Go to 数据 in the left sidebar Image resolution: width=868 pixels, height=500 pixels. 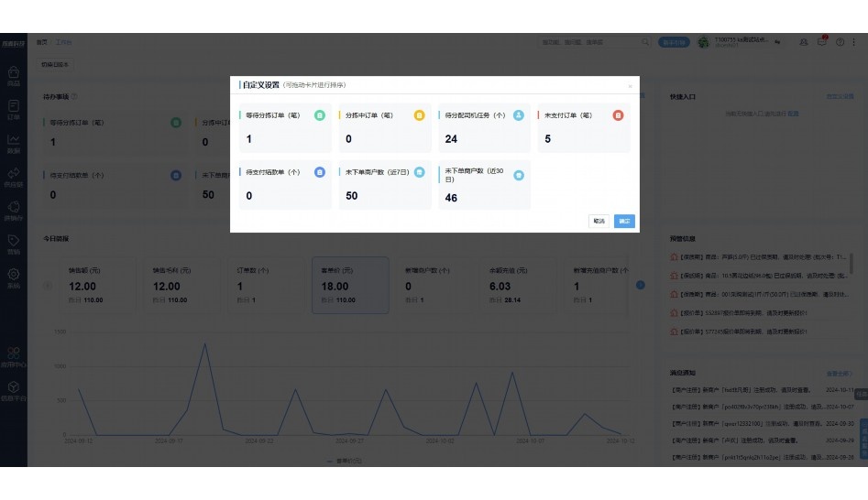[14, 143]
